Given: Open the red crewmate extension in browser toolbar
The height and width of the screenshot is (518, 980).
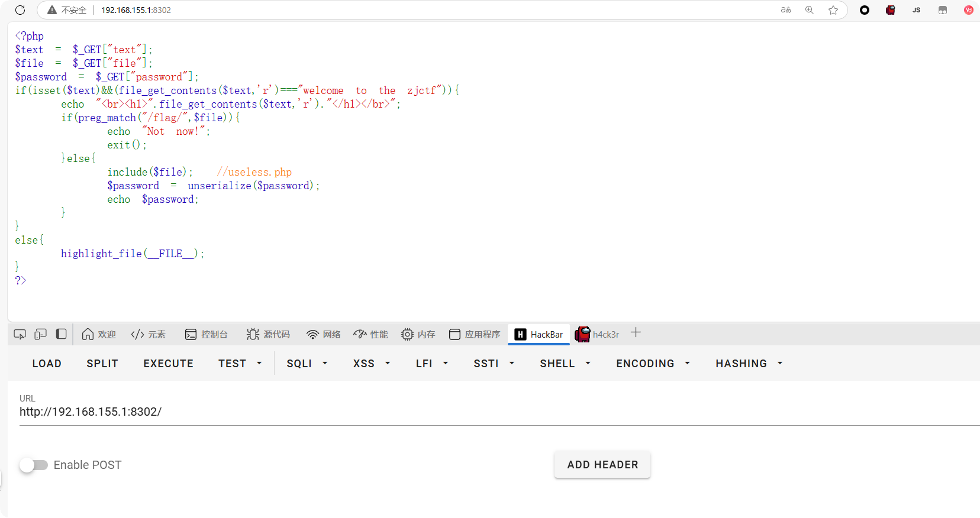Looking at the screenshot, I should click(x=891, y=10).
